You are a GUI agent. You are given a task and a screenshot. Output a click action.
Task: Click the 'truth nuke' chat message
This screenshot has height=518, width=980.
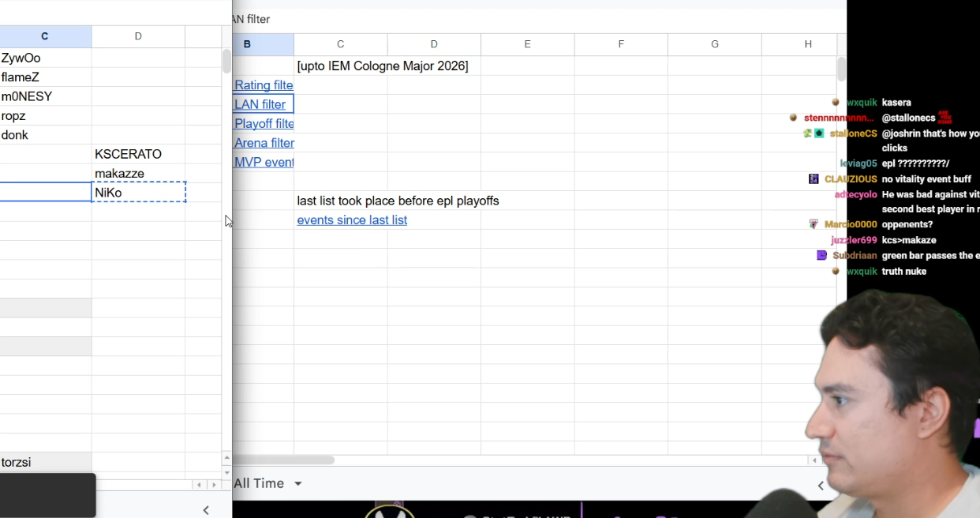click(904, 271)
